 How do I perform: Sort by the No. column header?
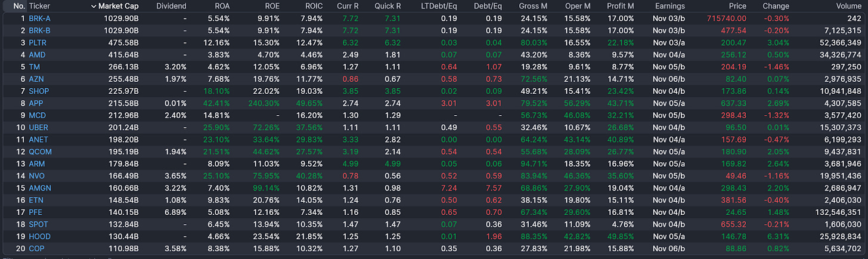coord(19,6)
